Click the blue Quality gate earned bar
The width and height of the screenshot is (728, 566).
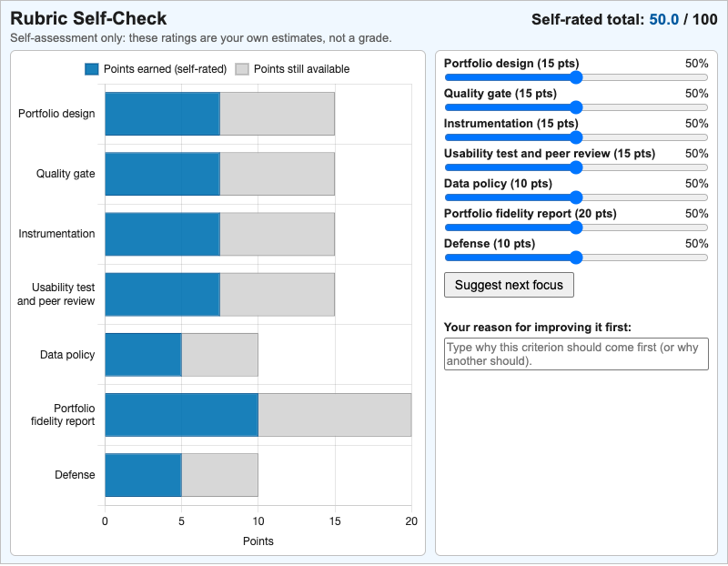point(163,174)
